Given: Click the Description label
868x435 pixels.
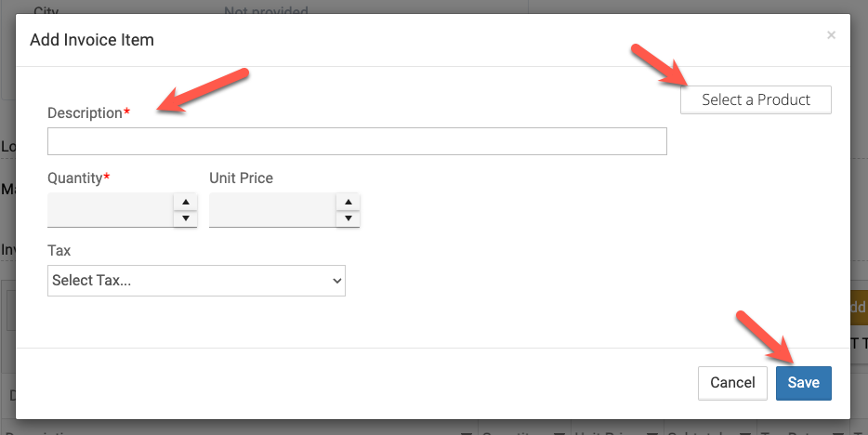Looking at the screenshot, I should click(85, 112).
